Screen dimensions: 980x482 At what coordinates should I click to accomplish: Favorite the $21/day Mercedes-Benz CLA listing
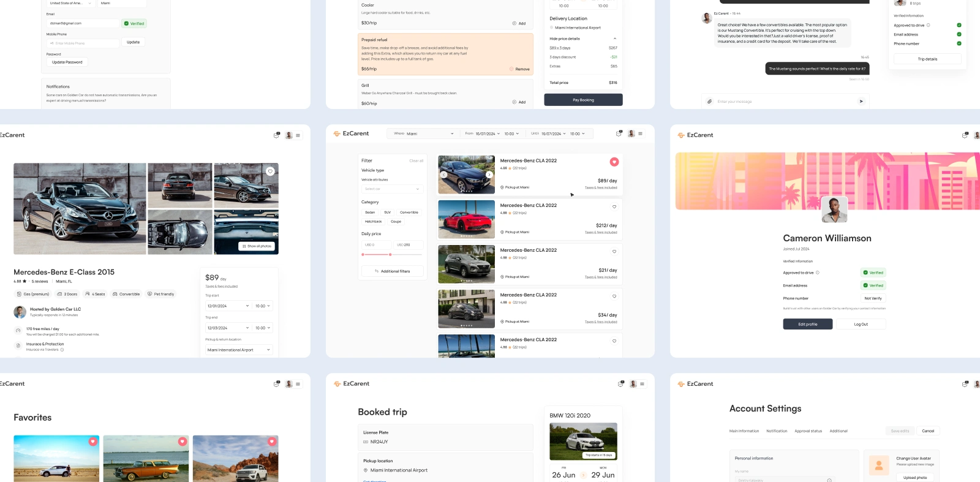point(614,251)
